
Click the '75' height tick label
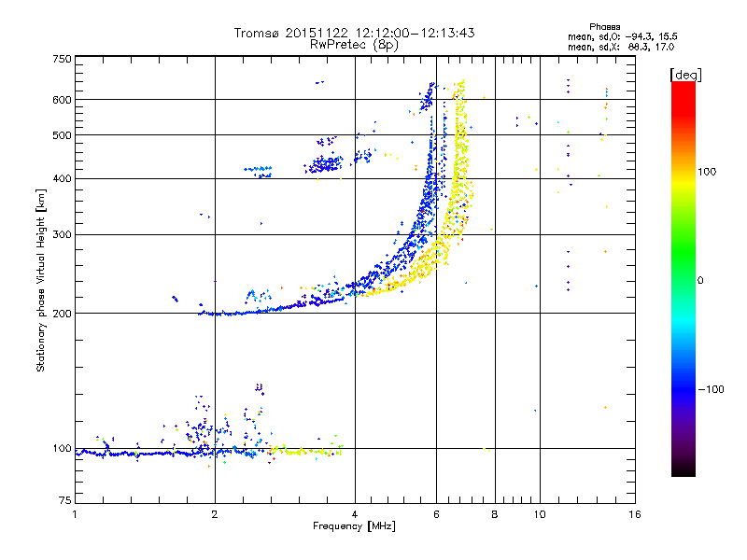65,500
